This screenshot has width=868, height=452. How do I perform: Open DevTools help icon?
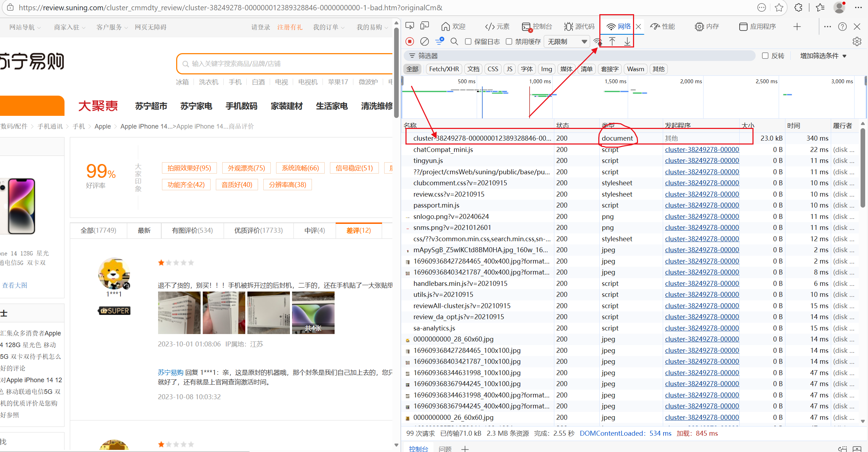[x=842, y=27]
